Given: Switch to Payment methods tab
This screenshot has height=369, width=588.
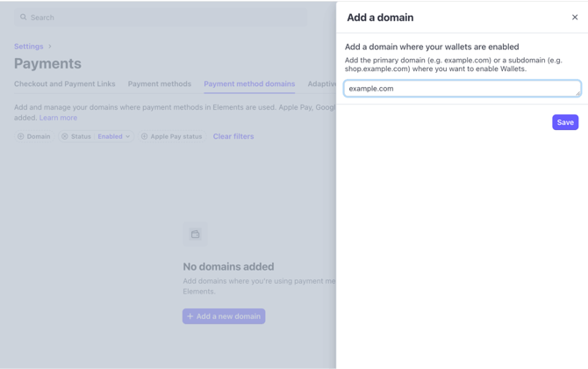Looking at the screenshot, I should coord(160,83).
